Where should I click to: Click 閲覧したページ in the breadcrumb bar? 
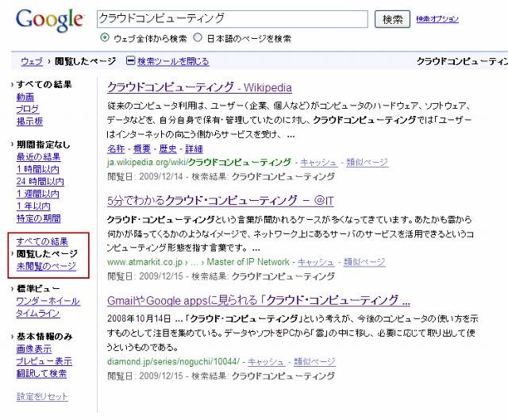point(85,61)
